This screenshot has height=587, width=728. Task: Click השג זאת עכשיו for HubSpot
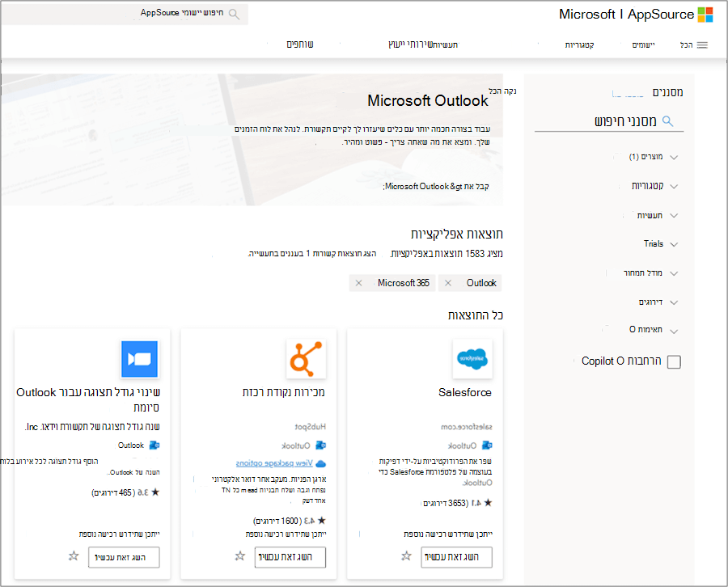(290, 557)
